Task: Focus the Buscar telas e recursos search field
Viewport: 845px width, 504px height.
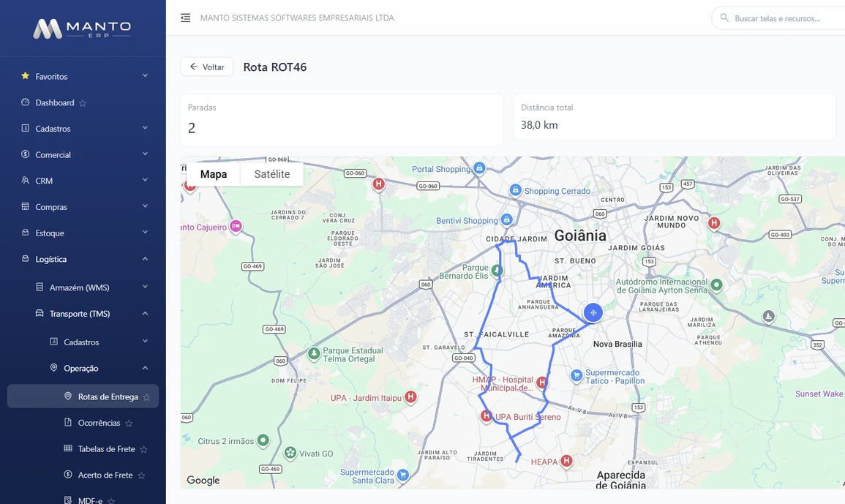Action: pyautogui.click(x=778, y=18)
